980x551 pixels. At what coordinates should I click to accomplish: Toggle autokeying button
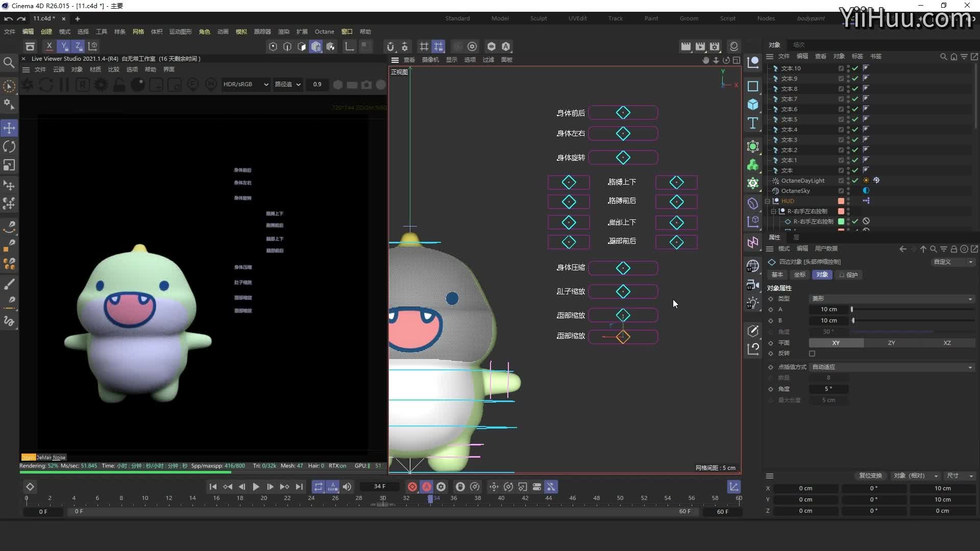point(427,487)
